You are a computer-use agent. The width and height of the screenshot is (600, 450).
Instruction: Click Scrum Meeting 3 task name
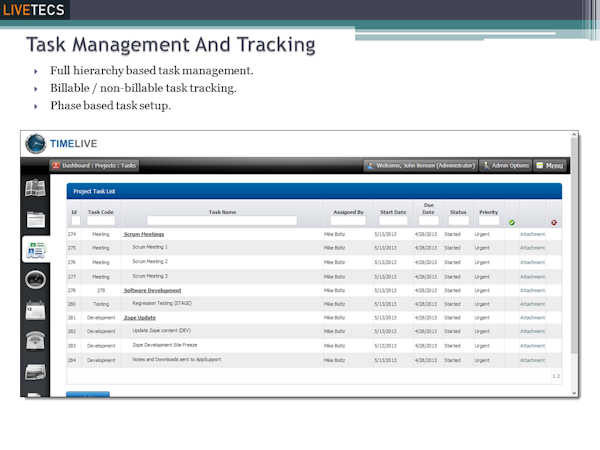(150, 276)
